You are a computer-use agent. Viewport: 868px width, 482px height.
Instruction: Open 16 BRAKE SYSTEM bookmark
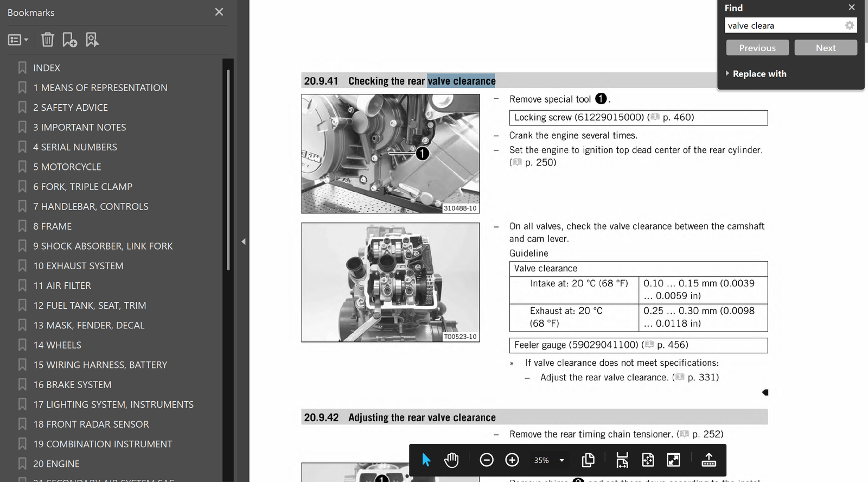tap(73, 385)
